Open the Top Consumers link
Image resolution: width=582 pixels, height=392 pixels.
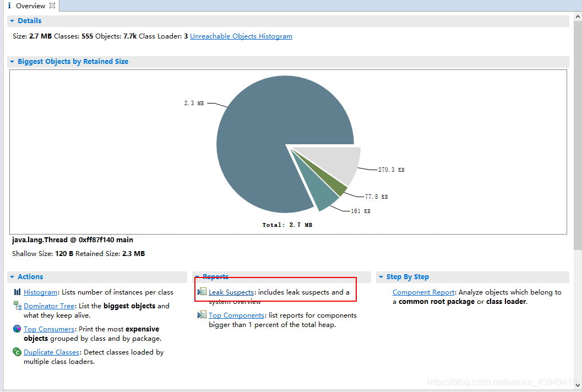pos(49,329)
